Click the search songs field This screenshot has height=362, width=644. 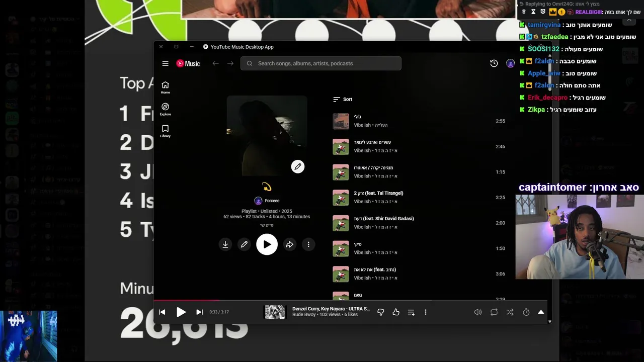[321, 63]
